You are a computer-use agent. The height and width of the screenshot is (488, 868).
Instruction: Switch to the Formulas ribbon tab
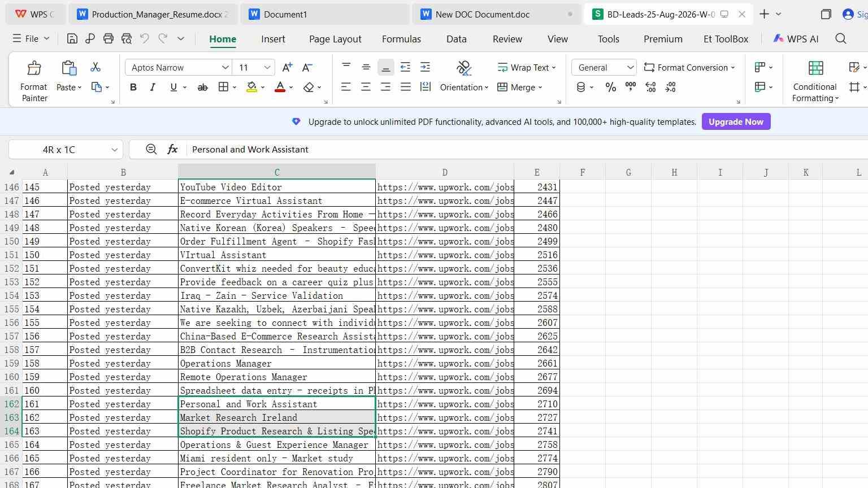click(x=401, y=39)
